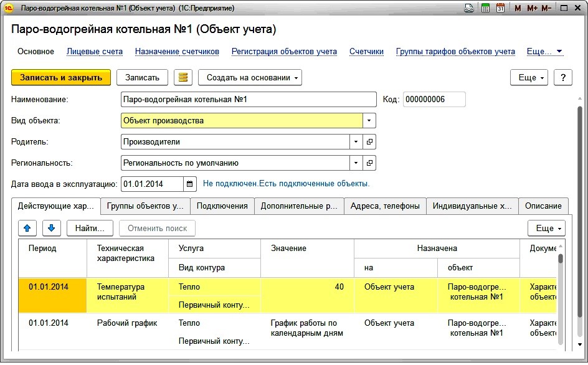The width and height of the screenshot is (588, 365).
Task: Move row up with blue up arrow
Action: click(27, 228)
